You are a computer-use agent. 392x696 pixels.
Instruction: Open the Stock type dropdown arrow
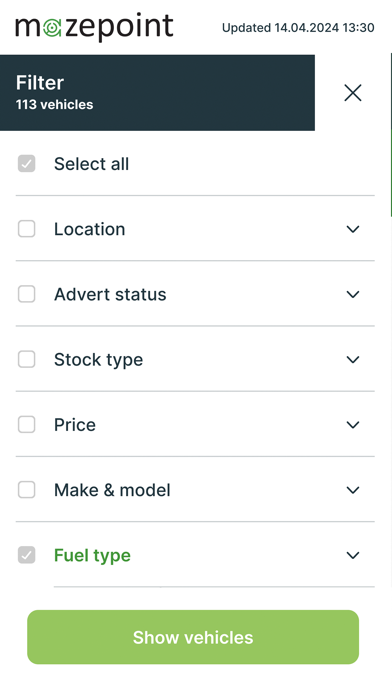[353, 360]
